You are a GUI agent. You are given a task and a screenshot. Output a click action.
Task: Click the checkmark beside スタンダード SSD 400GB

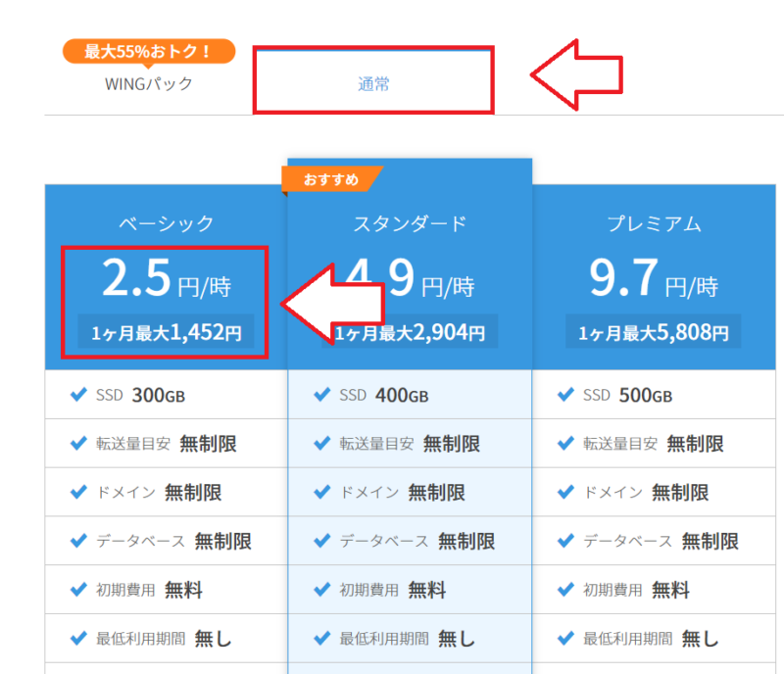pyautogui.click(x=323, y=396)
